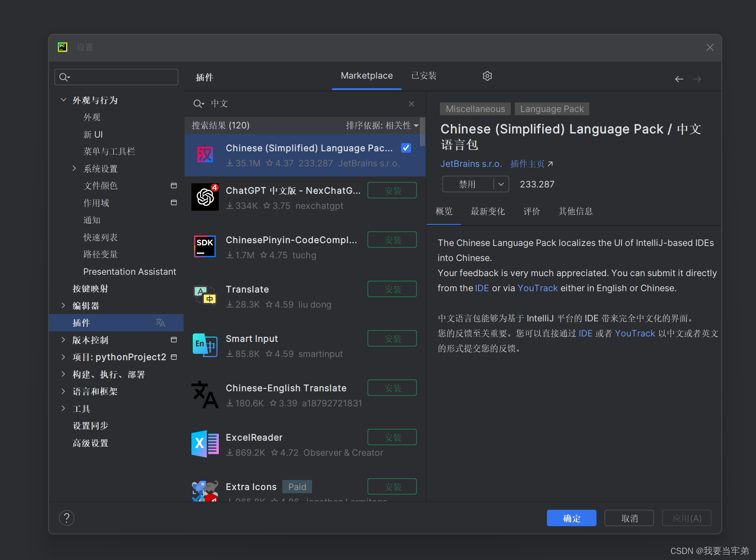756x560 pixels.
Task: Open the 概览 tab
Action: [x=444, y=211]
